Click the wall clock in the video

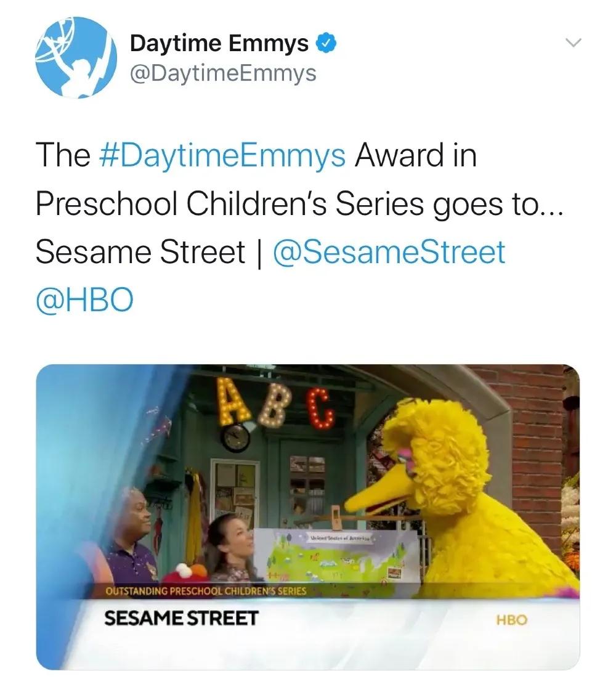click(x=236, y=438)
